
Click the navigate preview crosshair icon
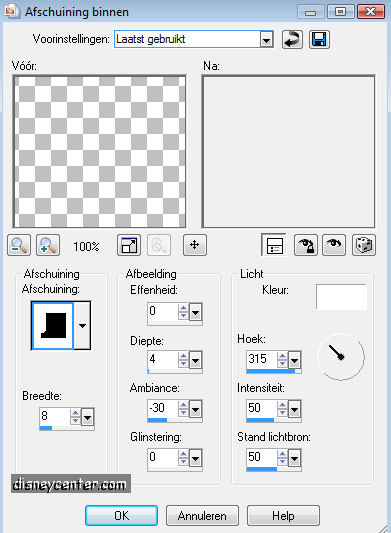tap(194, 245)
